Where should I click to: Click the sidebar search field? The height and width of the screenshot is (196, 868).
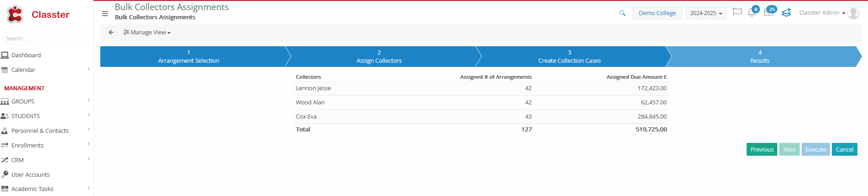coord(44,38)
